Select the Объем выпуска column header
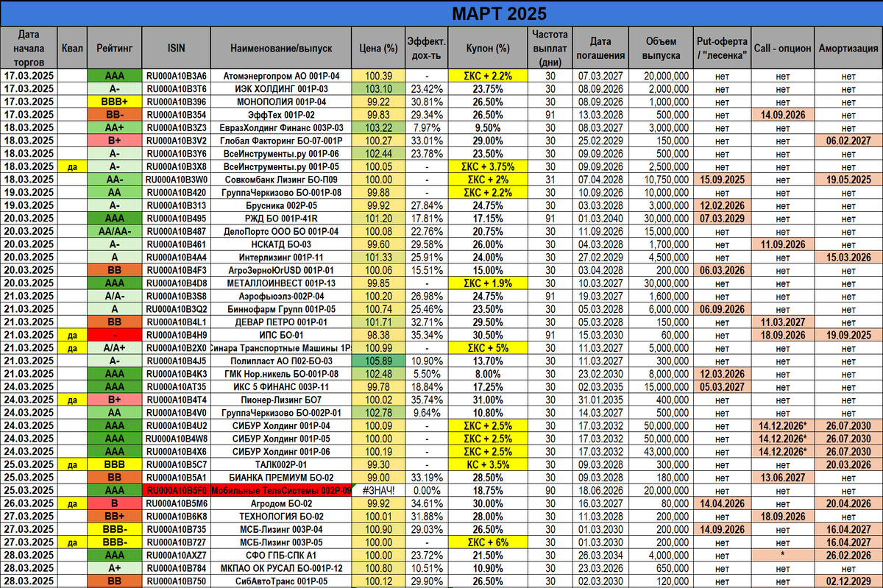 pyautogui.click(x=661, y=48)
